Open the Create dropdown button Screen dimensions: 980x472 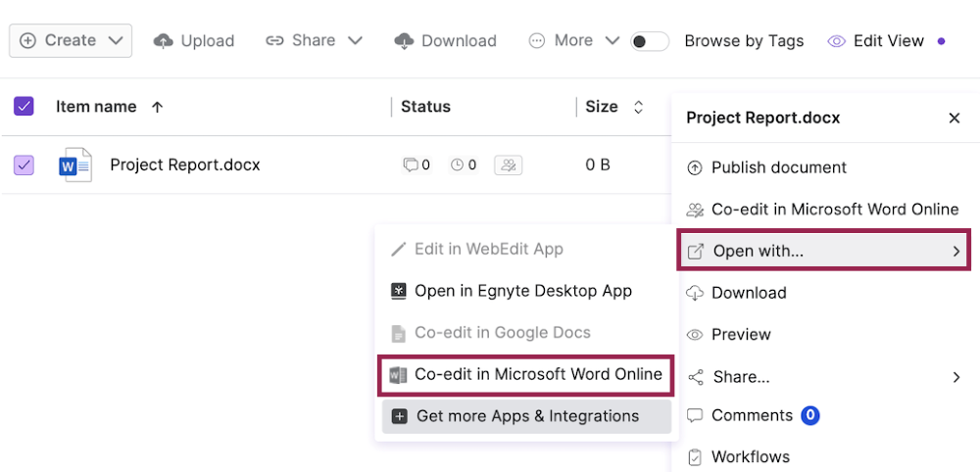point(70,40)
